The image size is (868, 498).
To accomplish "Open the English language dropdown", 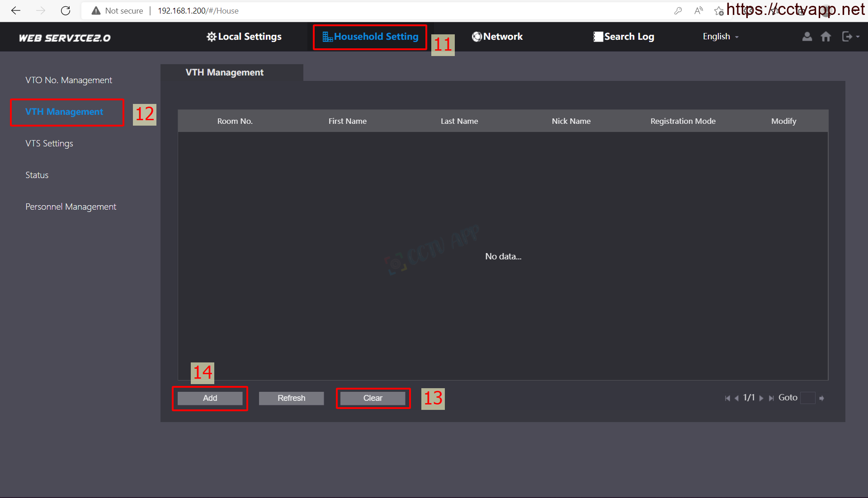I will (x=720, y=37).
